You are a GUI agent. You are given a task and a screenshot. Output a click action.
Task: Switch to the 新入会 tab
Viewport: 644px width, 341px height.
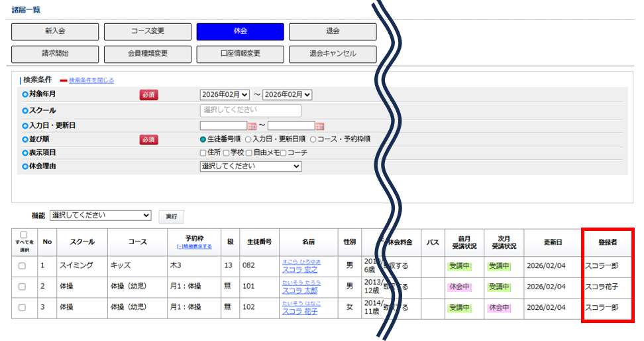coord(55,31)
